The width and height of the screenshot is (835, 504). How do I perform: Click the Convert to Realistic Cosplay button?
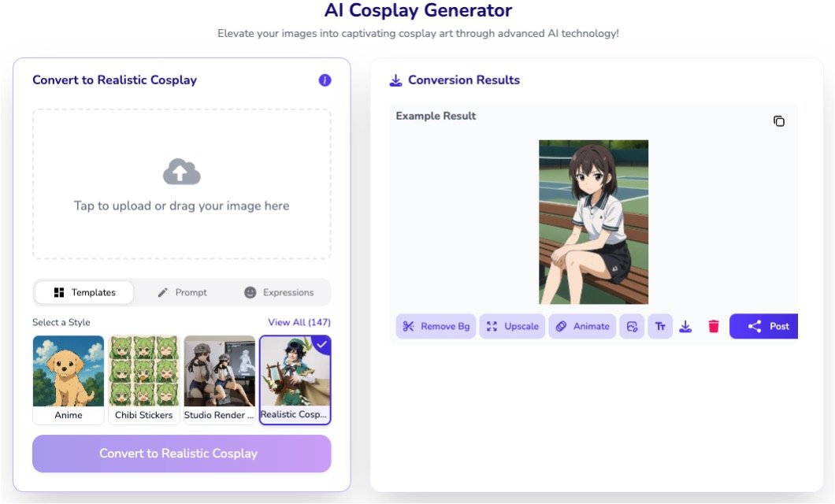[181, 454]
